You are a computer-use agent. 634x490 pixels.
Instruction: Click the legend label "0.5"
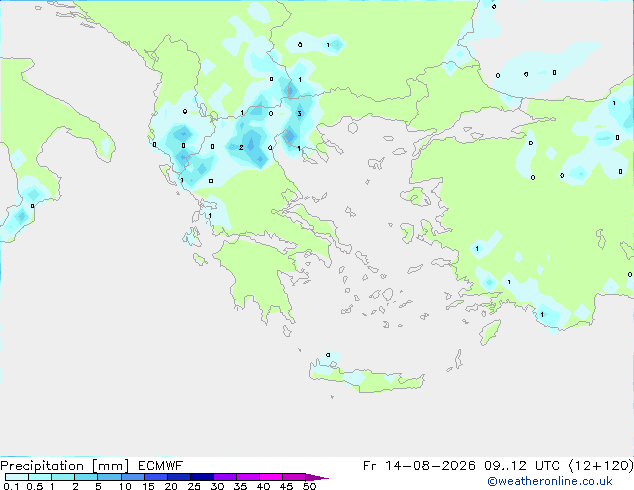(35, 486)
